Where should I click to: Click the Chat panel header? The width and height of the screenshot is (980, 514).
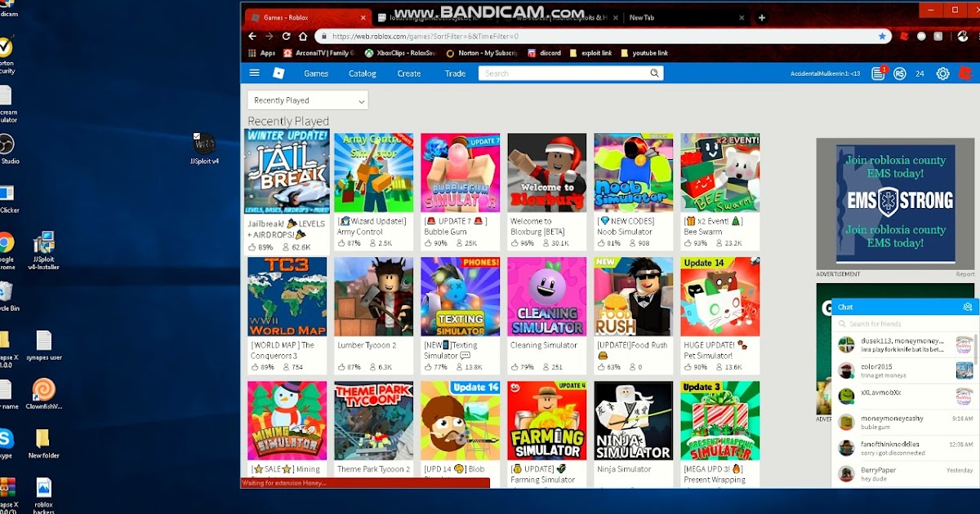click(x=905, y=307)
